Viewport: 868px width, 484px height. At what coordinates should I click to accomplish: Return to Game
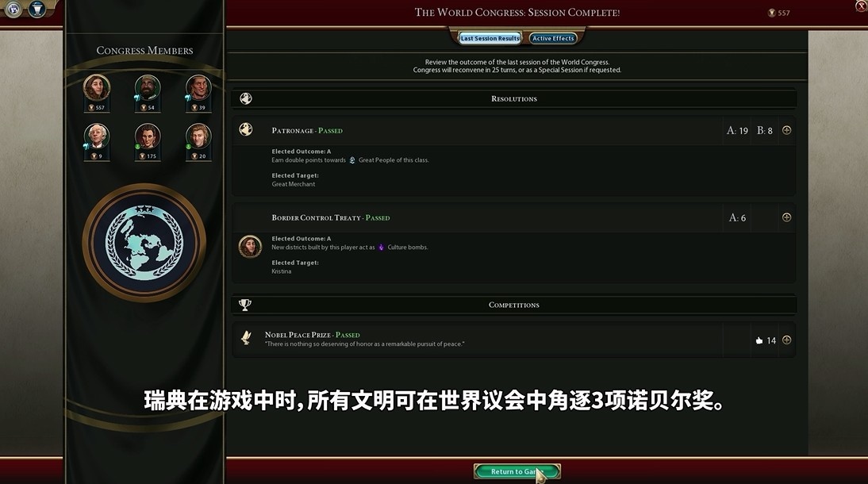tap(517, 471)
